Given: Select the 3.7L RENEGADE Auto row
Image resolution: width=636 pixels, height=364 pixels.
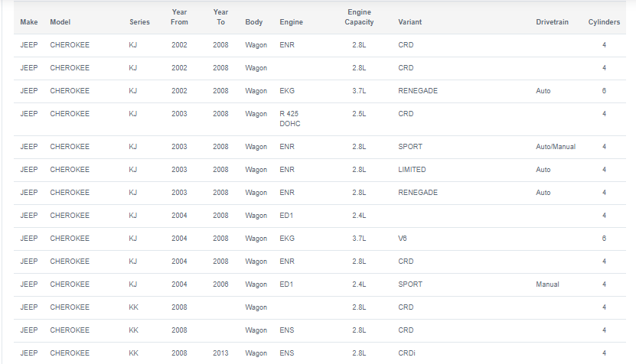Looking at the screenshot, I should 320,91.
